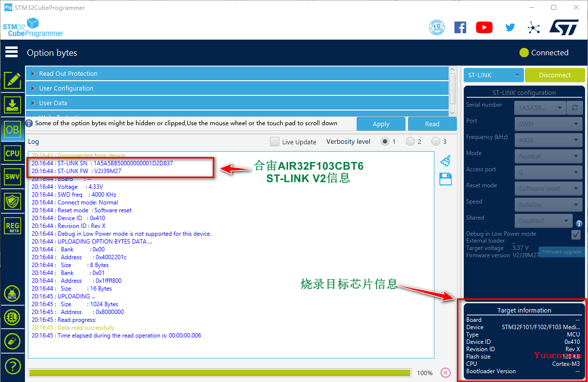Open the Facebook page icon
The image size is (588, 382).
point(460,27)
